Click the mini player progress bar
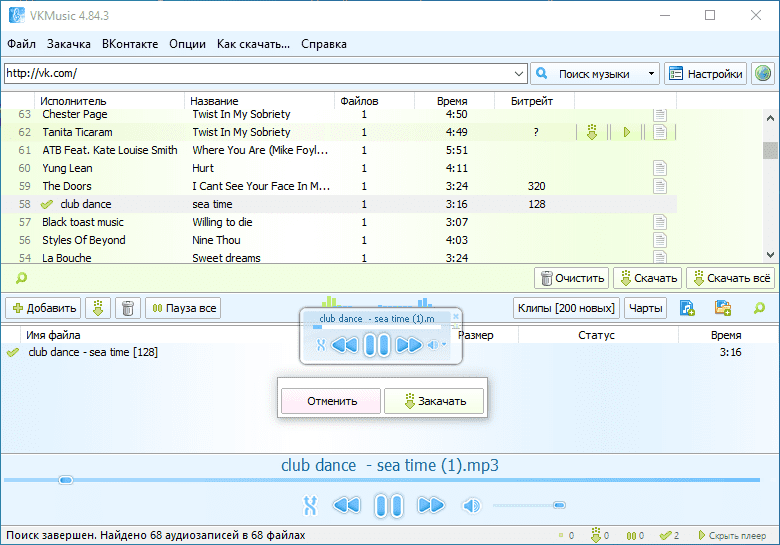This screenshot has width=780, height=545. tap(377, 327)
